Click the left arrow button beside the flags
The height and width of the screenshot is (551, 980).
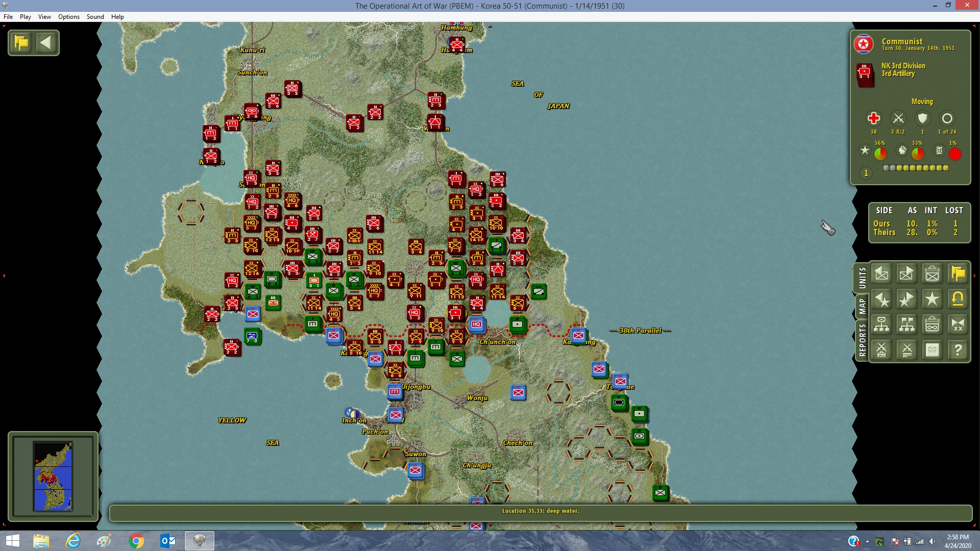(46, 43)
